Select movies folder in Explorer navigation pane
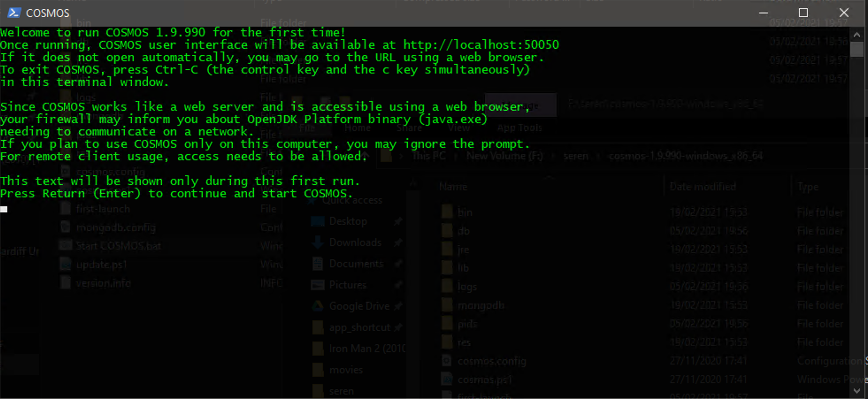This screenshot has width=868, height=399. tap(346, 370)
